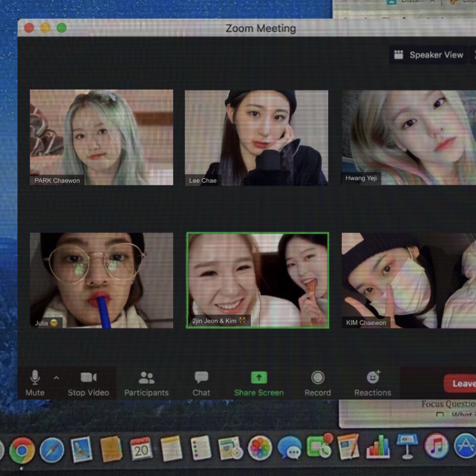Click Focus Question text in background document
This screenshot has width=476, height=476.
click(448, 404)
